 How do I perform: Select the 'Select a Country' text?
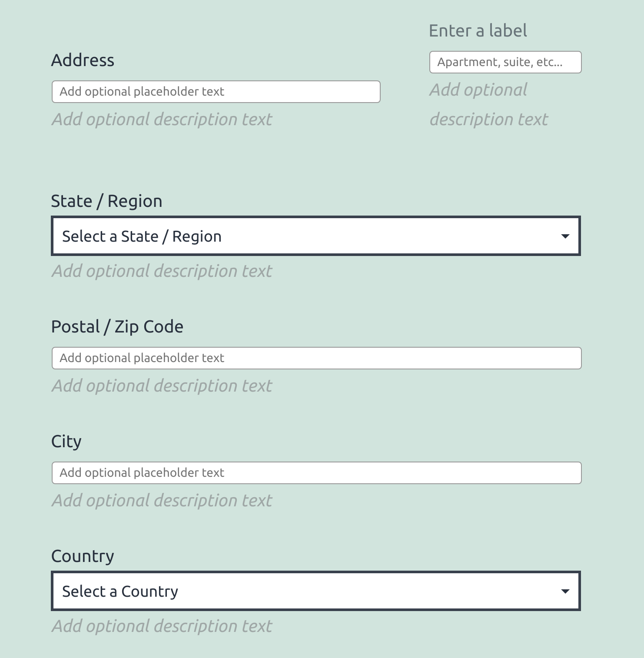click(x=120, y=591)
